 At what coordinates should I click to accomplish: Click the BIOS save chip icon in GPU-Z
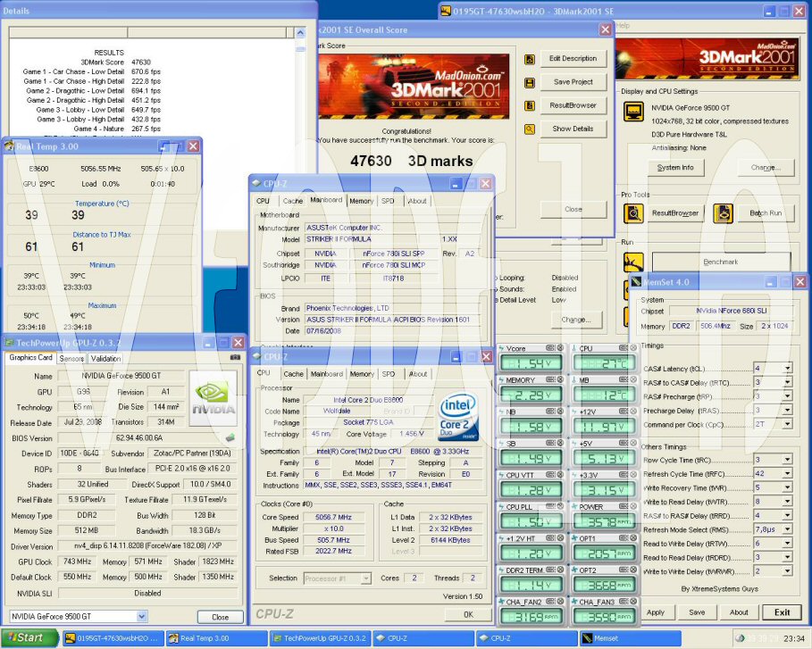point(230,437)
